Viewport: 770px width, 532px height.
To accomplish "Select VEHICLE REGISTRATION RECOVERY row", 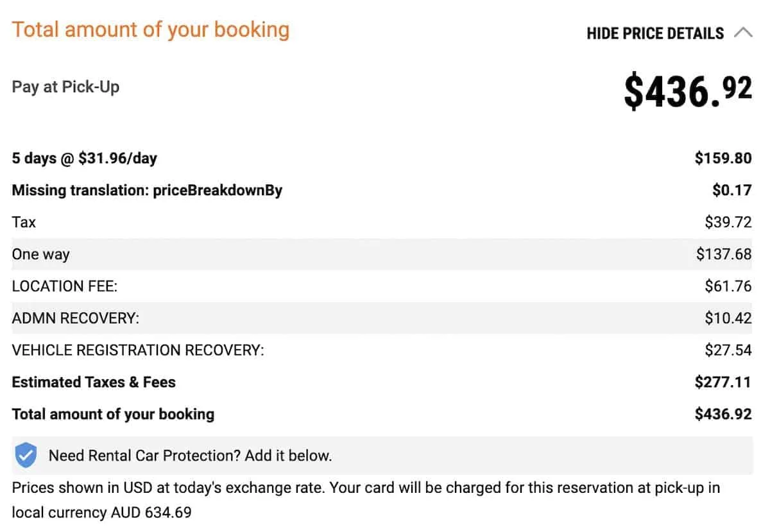I will pyautogui.click(x=382, y=350).
